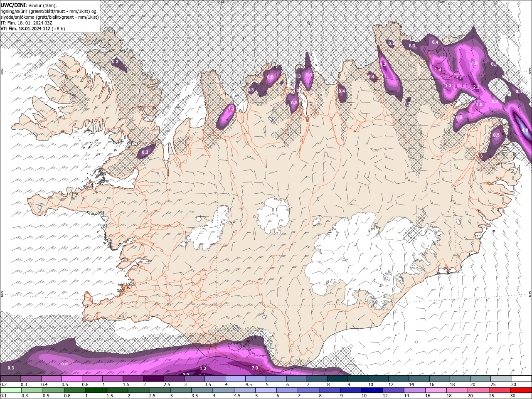The image size is (532, 399).
Task: Click the light blue upper swatch between 4 and 4.5
Action: point(235,379)
